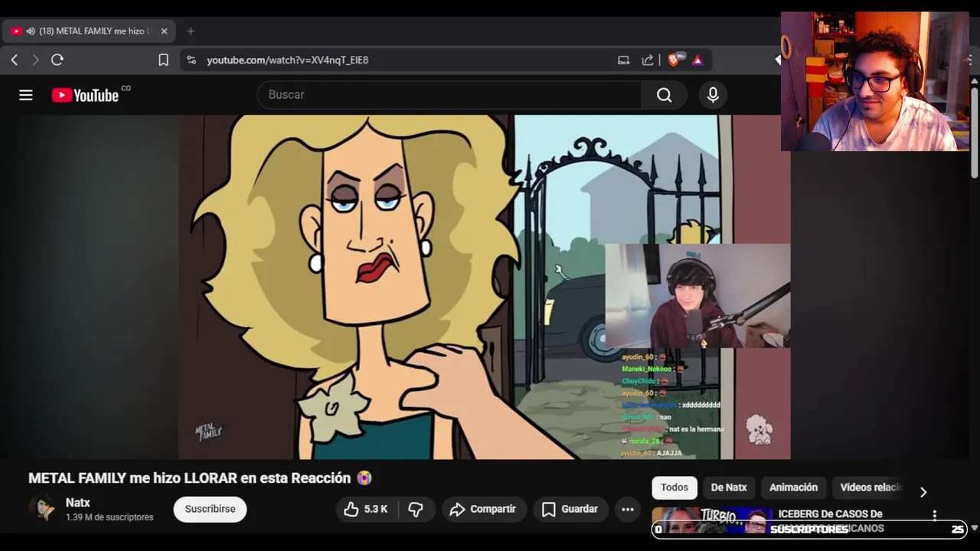Open more actions three-dot menu
Viewport: 980px width, 551px height.
click(628, 509)
